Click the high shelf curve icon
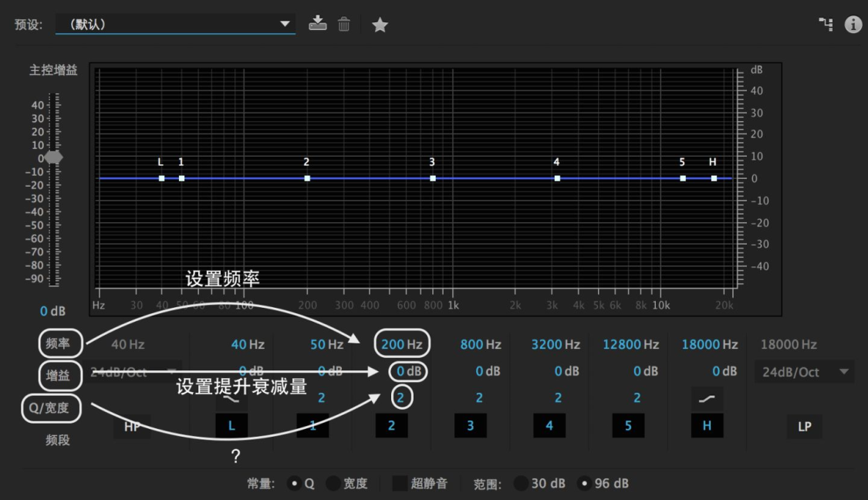This screenshot has width=868, height=500. [x=707, y=398]
